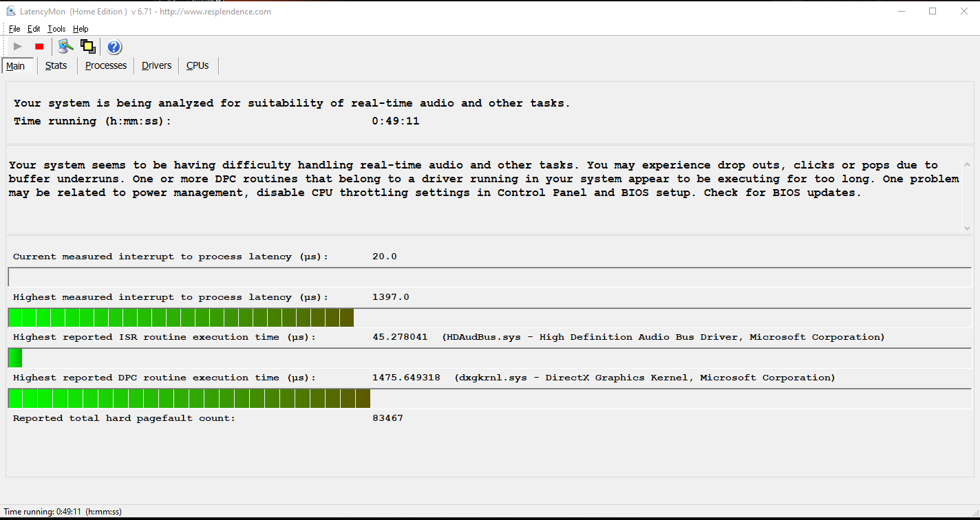Open the blue Help question mark icon
This screenshot has width=980, height=520.
click(x=114, y=47)
